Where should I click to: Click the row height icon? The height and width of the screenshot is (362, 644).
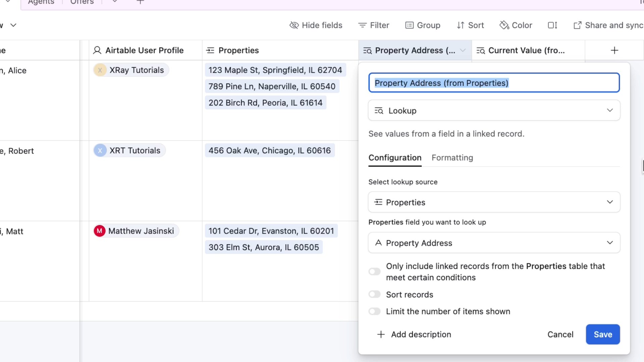pyautogui.click(x=552, y=25)
